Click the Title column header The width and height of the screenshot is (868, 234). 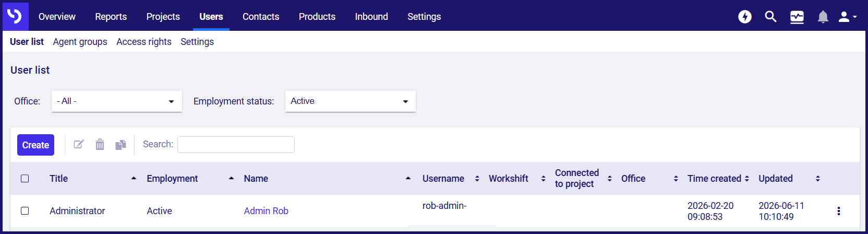click(59, 179)
